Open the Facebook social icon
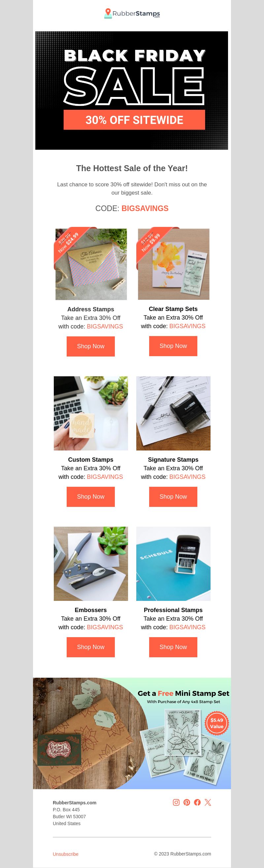Viewport: 264px width, 868px height. point(197,802)
